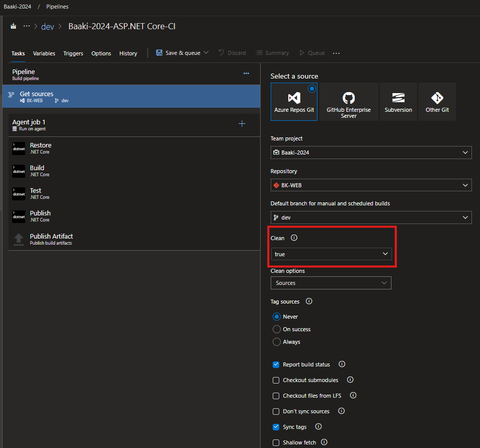Click the Test task dotnet icon
Screen dimensions: 480x448
(x=19, y=194)
